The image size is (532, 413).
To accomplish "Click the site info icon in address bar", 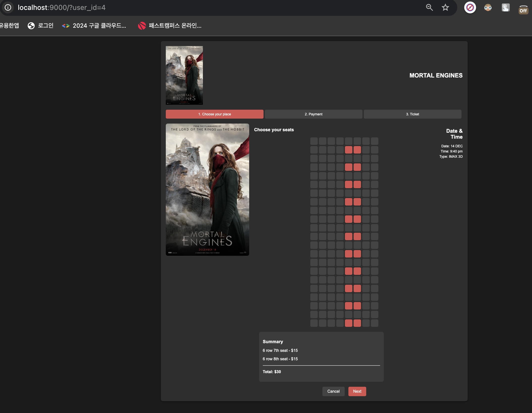I will [x=8, y=7].
